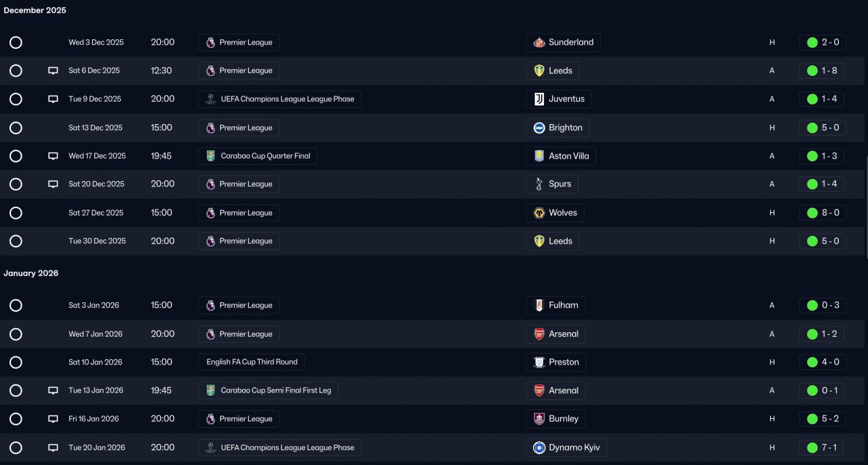Image resolution: width=868 pixels, height=465 pixels.
Task: Open the English FA Cup Third Round competition
Action: click(252, 362)
